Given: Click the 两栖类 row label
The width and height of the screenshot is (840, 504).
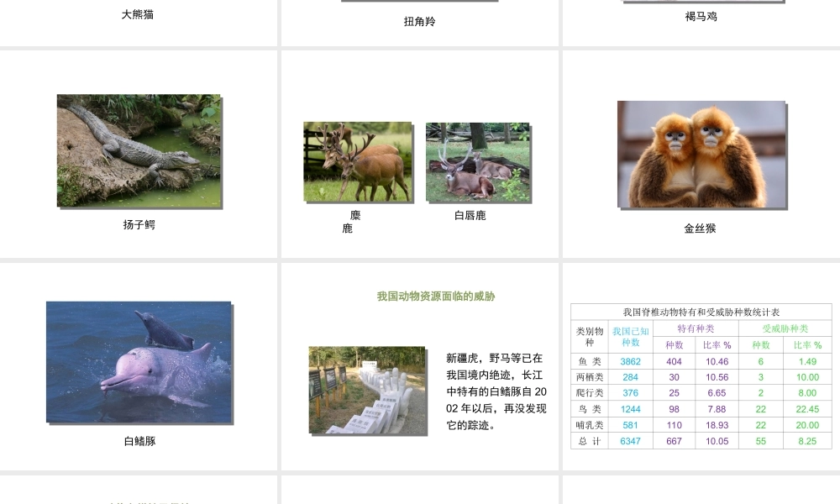Looking at the screenshot, I should [590, 377].
